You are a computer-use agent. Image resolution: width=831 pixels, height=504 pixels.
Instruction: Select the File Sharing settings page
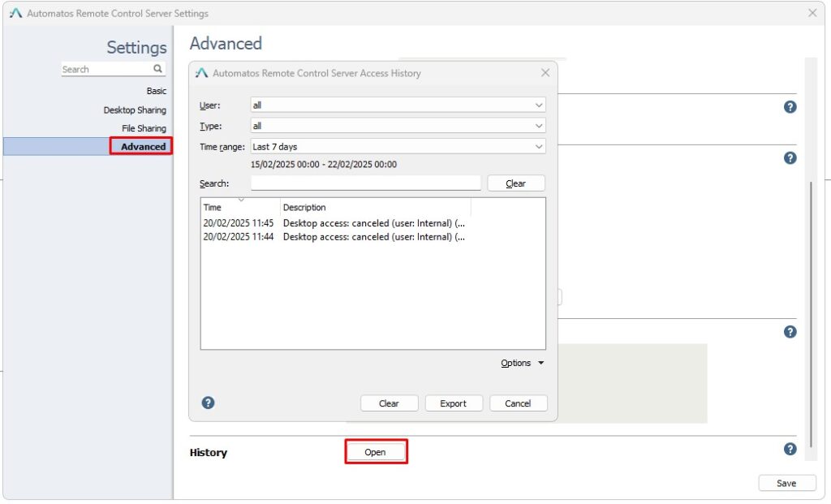(x=144, y=127)
